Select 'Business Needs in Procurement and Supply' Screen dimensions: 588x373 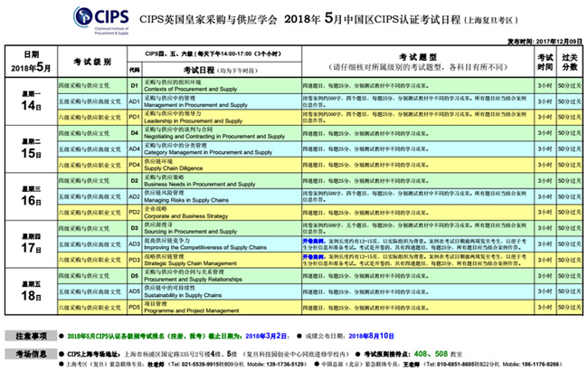point(200,185)
